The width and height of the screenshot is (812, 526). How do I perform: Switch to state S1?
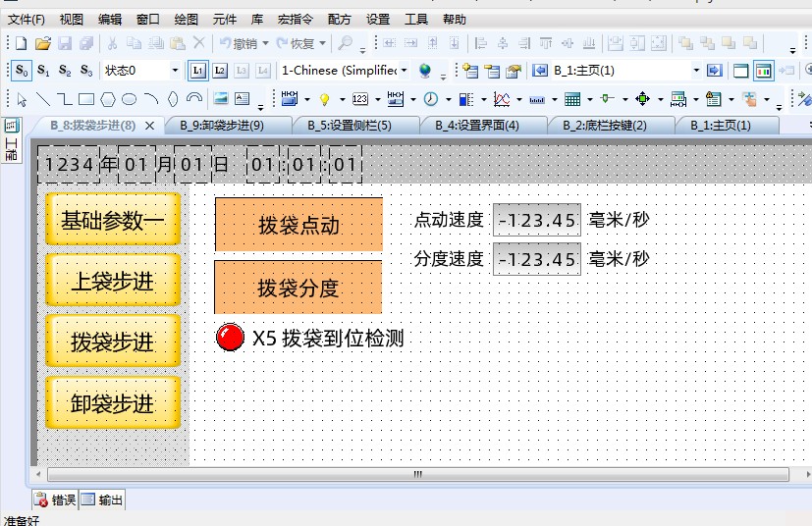(43, 71)
